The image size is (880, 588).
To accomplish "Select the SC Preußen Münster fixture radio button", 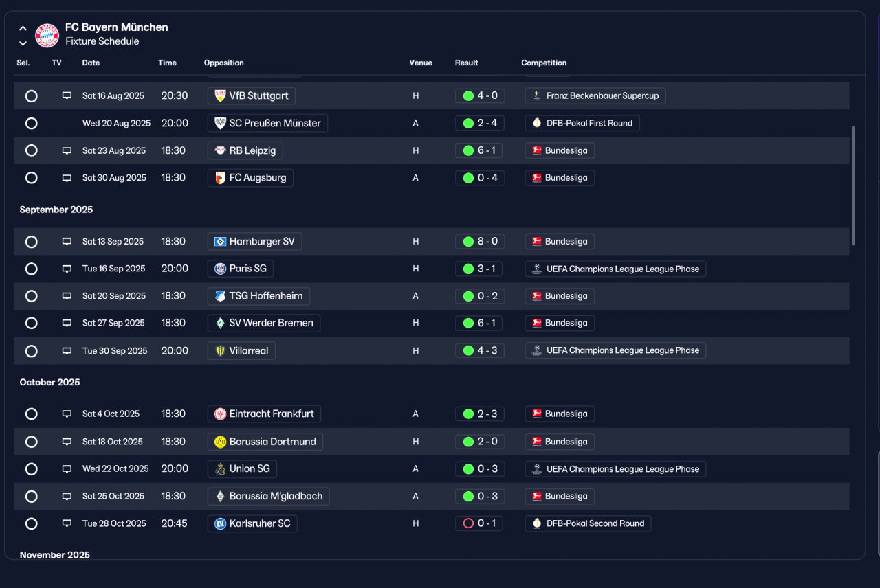I will pyautogui.click(x=31, y=124).
